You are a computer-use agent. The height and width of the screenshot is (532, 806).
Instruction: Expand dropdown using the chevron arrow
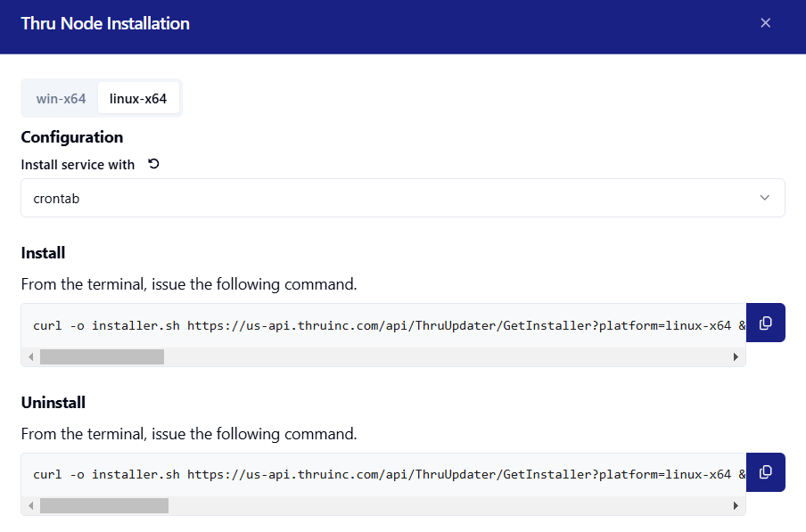[764, 198]
